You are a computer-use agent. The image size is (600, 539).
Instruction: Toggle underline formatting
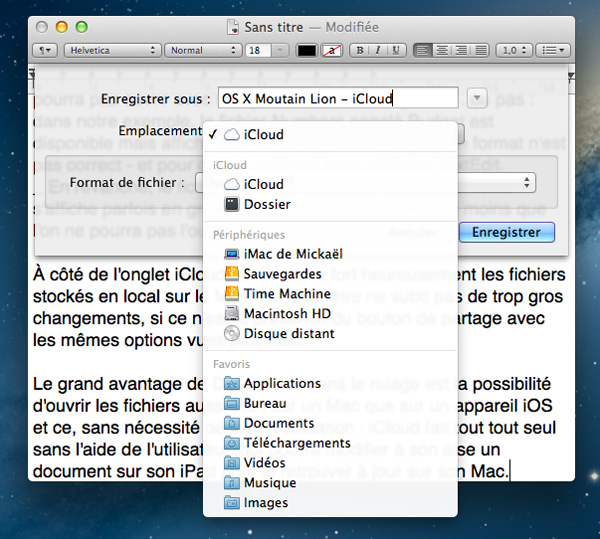coord(396,50)
